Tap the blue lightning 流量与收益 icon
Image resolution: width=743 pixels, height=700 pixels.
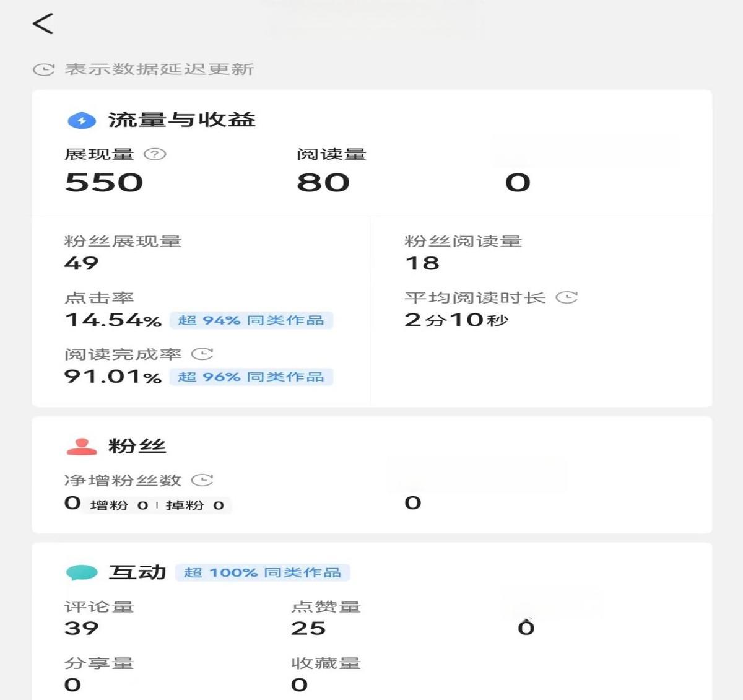tap(82, 120)
